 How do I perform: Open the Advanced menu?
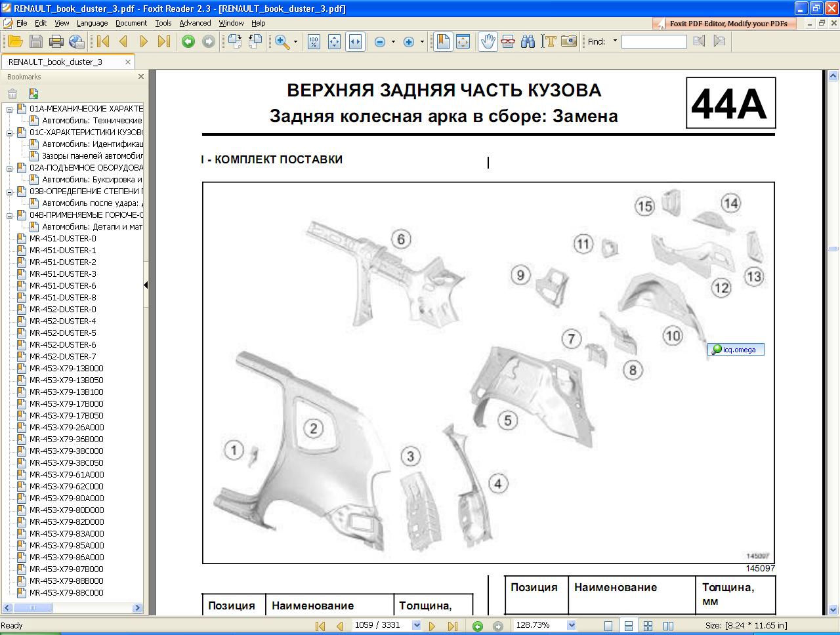coord(195,23)
